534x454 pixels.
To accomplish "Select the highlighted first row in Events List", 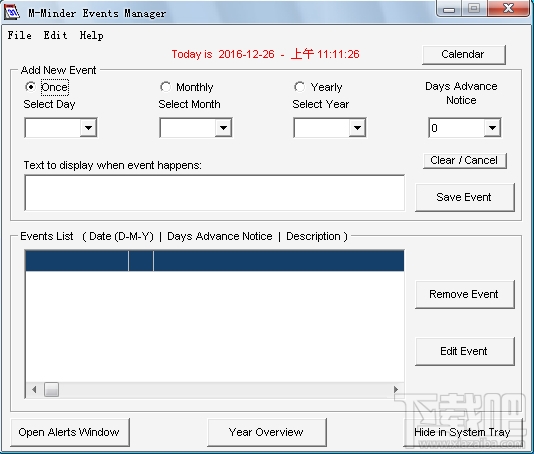I will [x=215, y=261].
